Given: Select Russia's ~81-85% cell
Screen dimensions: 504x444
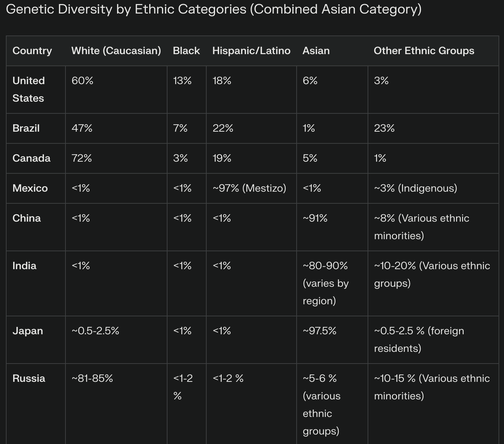Looking at the screenshot, I should 93,379.
